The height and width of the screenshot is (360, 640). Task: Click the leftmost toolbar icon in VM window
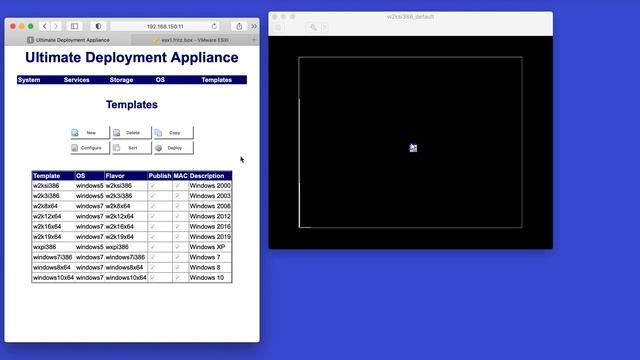278,27
